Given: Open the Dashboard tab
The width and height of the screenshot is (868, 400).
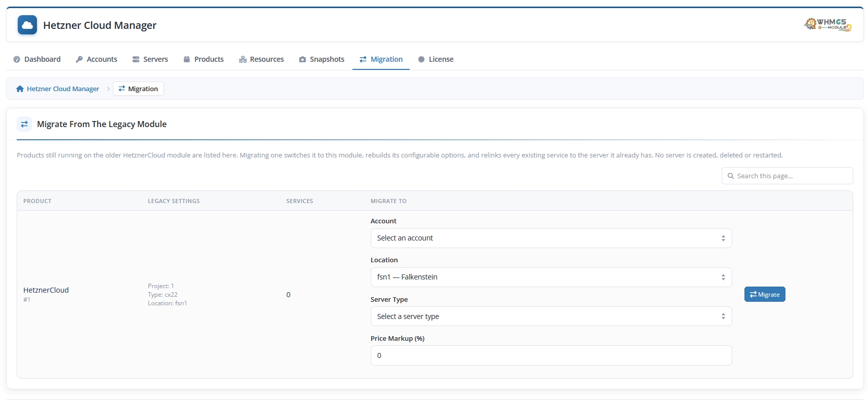Looking at the screenshot, I should [x=37, y=59].
